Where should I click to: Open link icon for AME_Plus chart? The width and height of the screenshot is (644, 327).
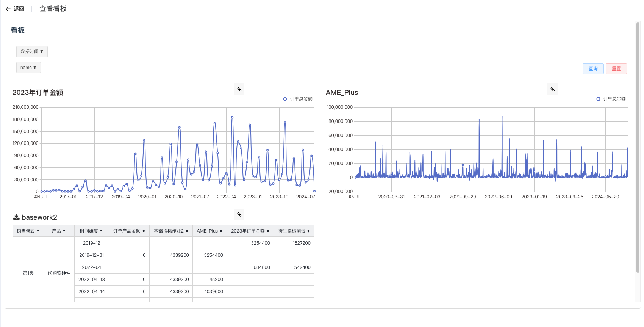click(552, 90)
